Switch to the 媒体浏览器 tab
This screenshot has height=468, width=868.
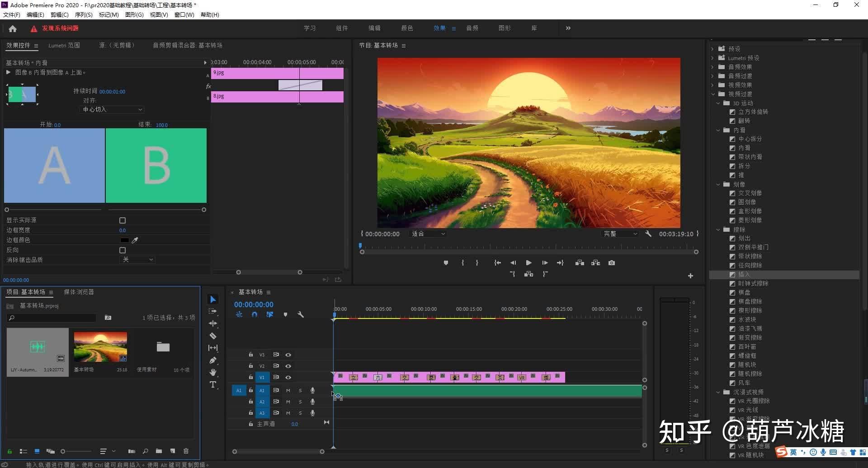[x=79, y=292]
